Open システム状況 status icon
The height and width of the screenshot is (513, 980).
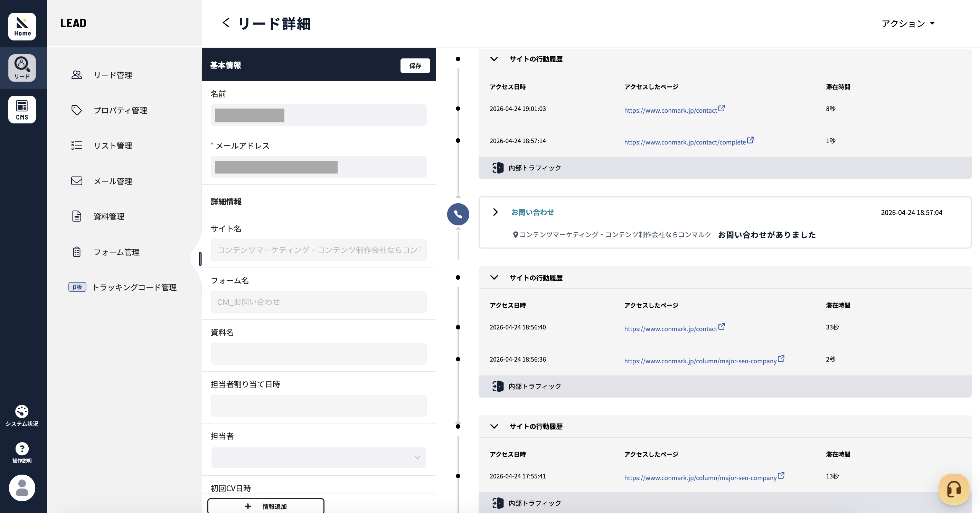click(x=22, y=416)
